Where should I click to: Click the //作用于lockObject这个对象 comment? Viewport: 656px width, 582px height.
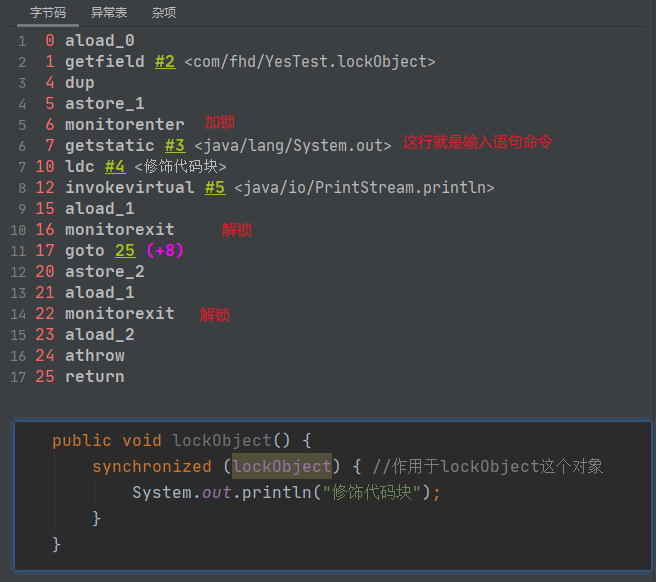[x=488, y=467]
